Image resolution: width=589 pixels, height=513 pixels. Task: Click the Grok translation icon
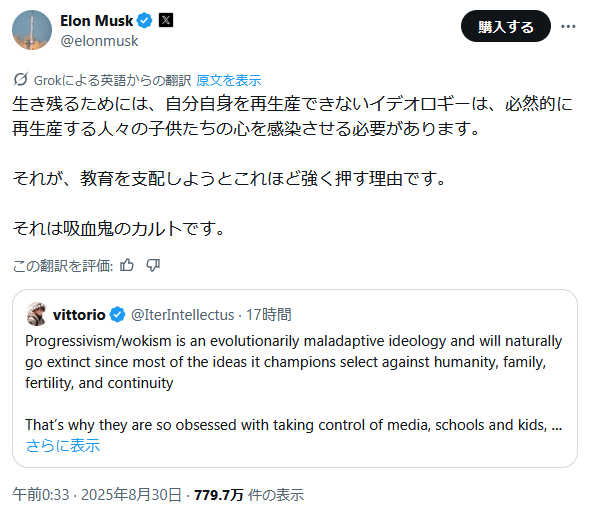coord(21,79)
